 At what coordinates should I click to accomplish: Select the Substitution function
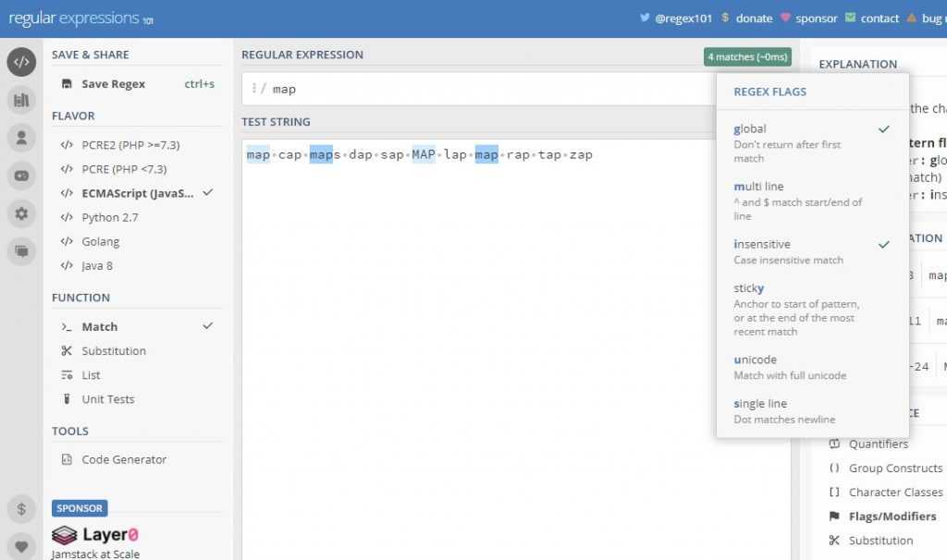click(x=114, y=351)
